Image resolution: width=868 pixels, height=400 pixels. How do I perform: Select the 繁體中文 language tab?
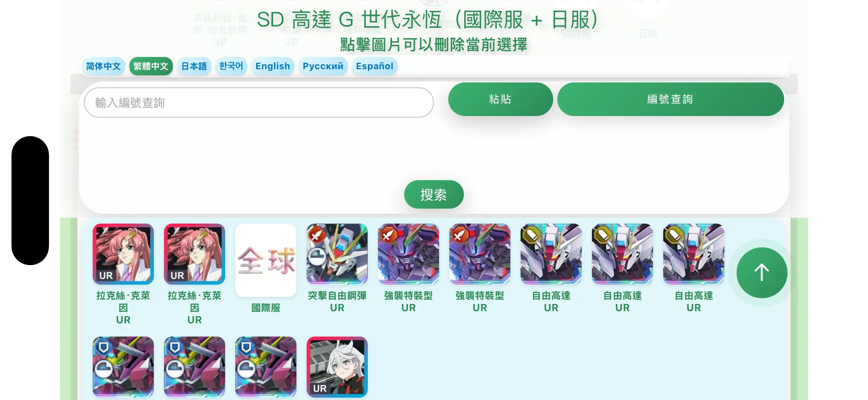(x=151, y=66)
